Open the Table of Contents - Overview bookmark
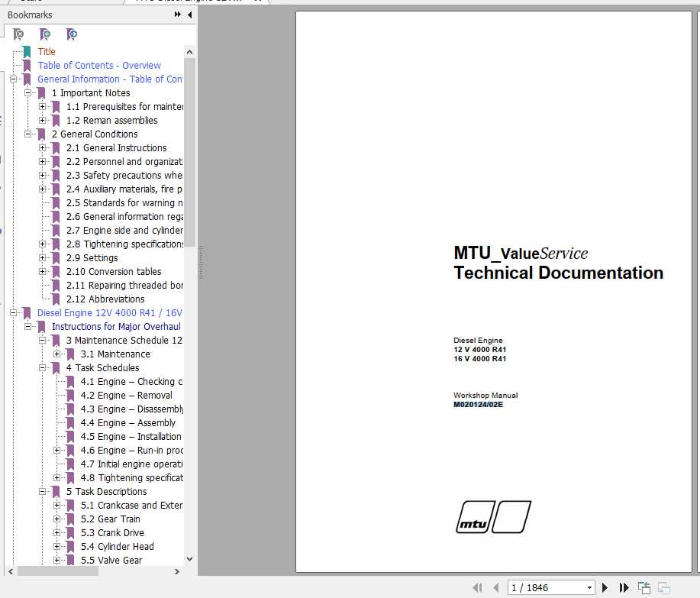700x598 pixels. point(98,65)
